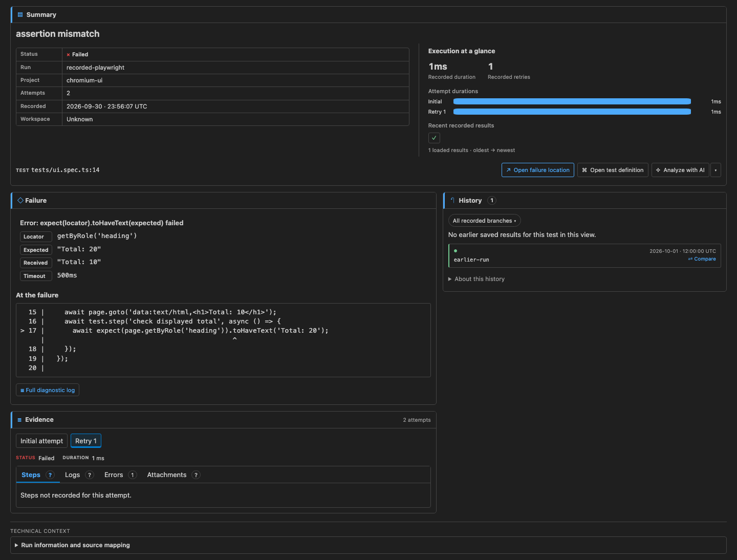The width and height of the screenshot is (737, 560).
Task: Expand About this history
Action: 476,279
